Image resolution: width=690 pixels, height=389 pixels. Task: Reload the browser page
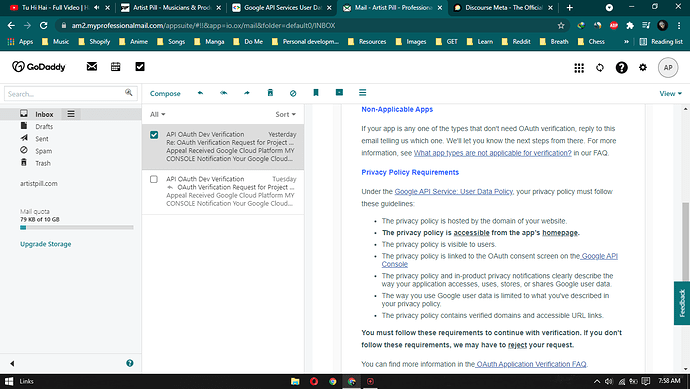tap(44, 26)
